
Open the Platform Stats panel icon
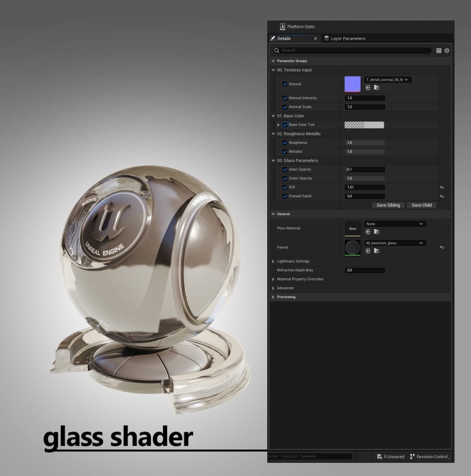[283, 27]
